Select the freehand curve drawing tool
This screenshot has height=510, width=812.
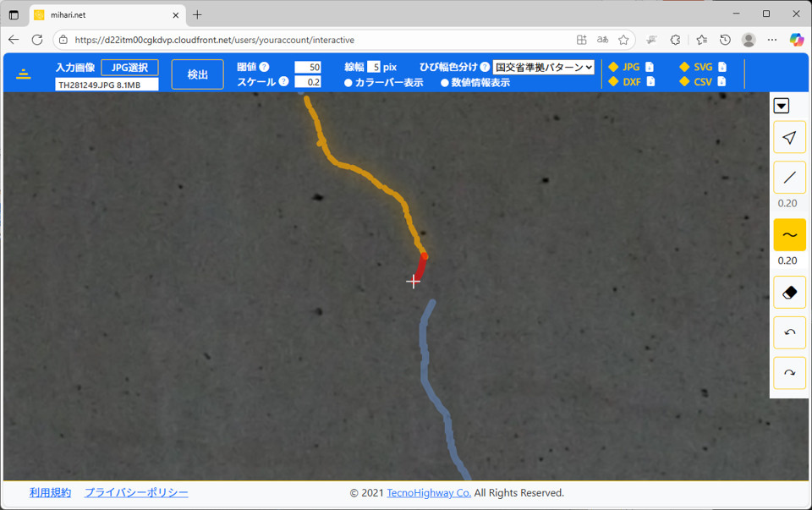[789, 235]
